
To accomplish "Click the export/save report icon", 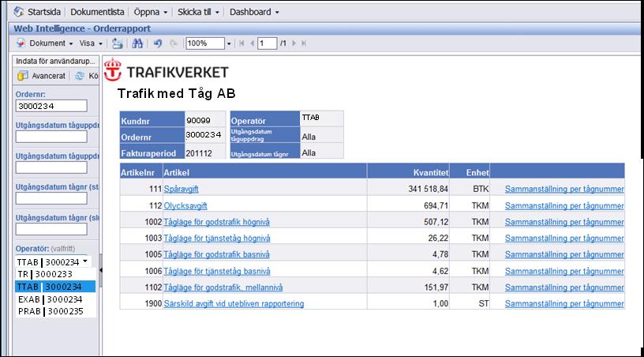I will [118, 43].
